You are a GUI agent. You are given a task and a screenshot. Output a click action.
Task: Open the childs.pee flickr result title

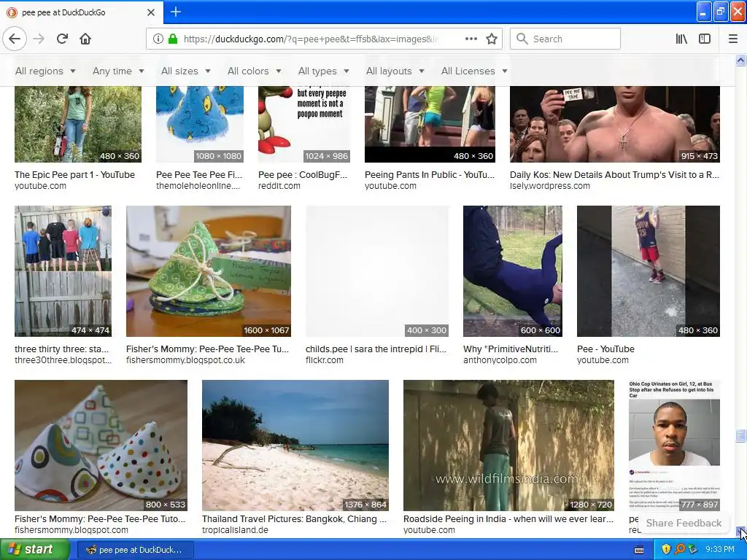click(376, 349)
